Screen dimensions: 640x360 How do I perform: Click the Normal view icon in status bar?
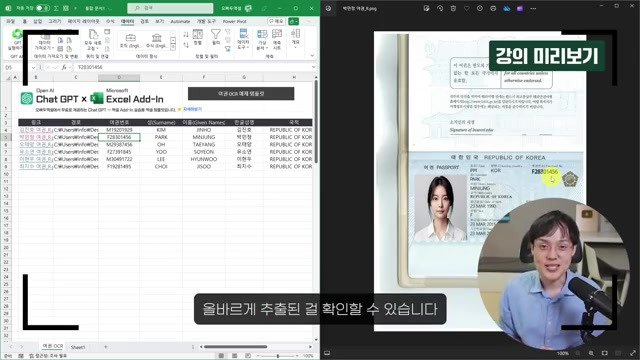[x=221, y=356]
